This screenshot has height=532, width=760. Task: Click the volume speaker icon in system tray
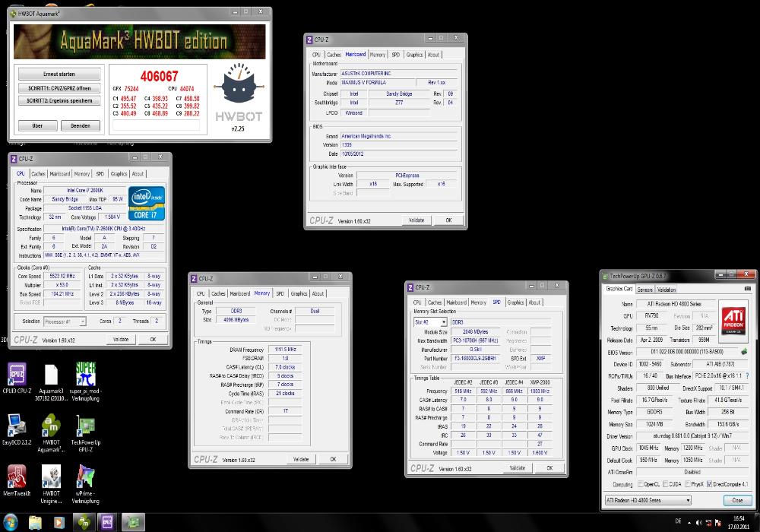(698, 522)
